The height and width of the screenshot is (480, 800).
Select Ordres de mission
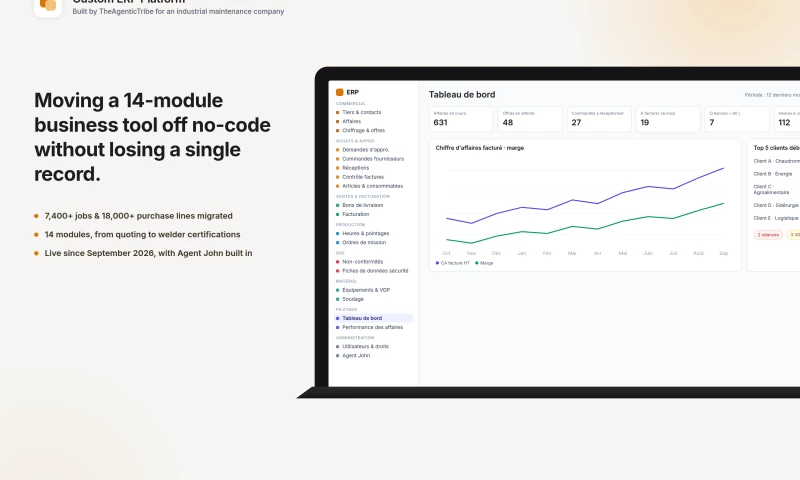point(364,242)
